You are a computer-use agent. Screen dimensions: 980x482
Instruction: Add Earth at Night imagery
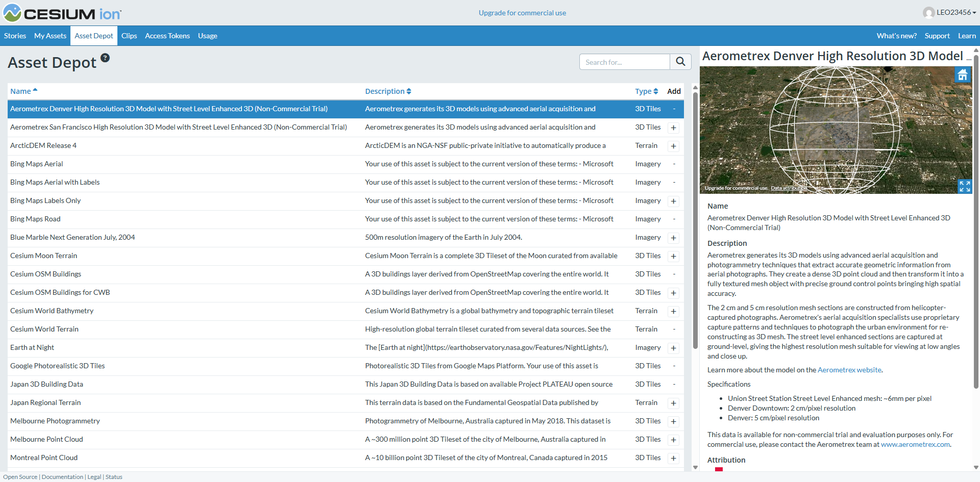pyautogui.click(x=674, y=348)
